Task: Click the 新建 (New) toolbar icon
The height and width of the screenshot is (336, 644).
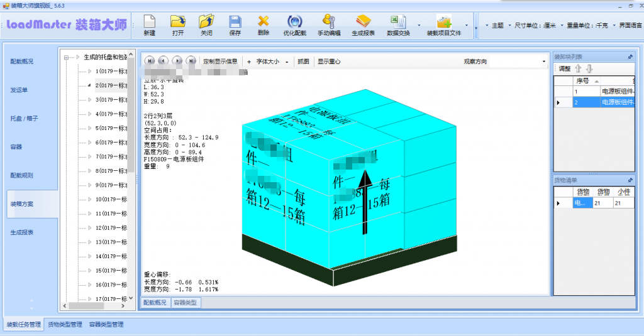Action: 149,25
